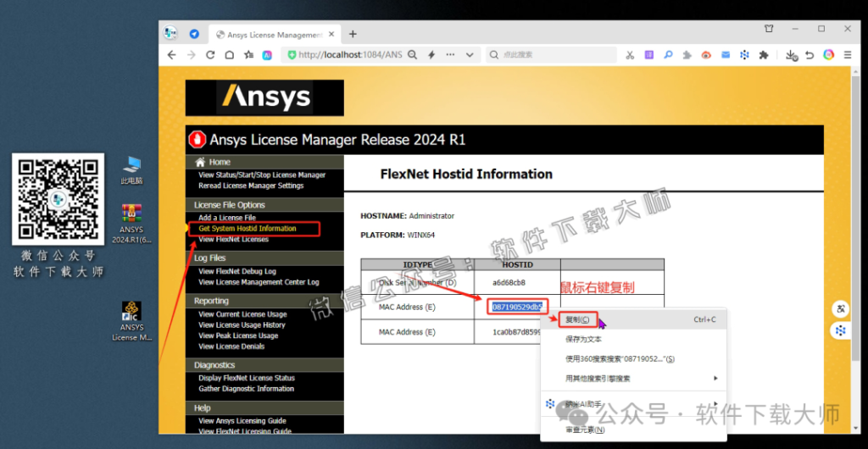Choose 保存为文本 in context menu
Viewport: 868px width, 449px height.
point(633,340)
